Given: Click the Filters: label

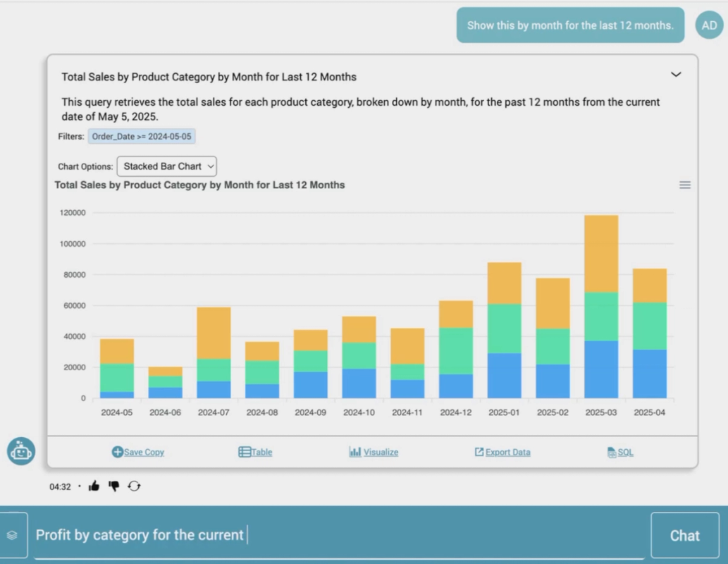Looking at the screenshot, I should (x=71, y=136).
